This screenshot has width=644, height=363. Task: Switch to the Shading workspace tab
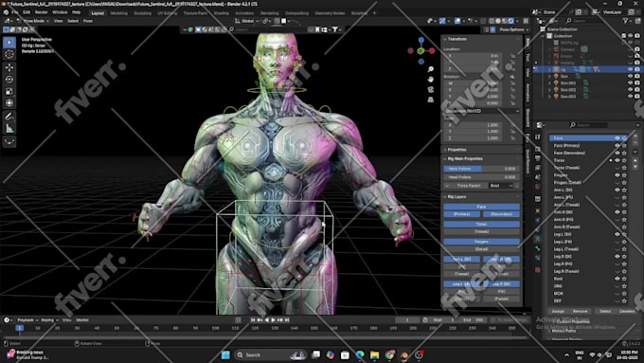221,13
